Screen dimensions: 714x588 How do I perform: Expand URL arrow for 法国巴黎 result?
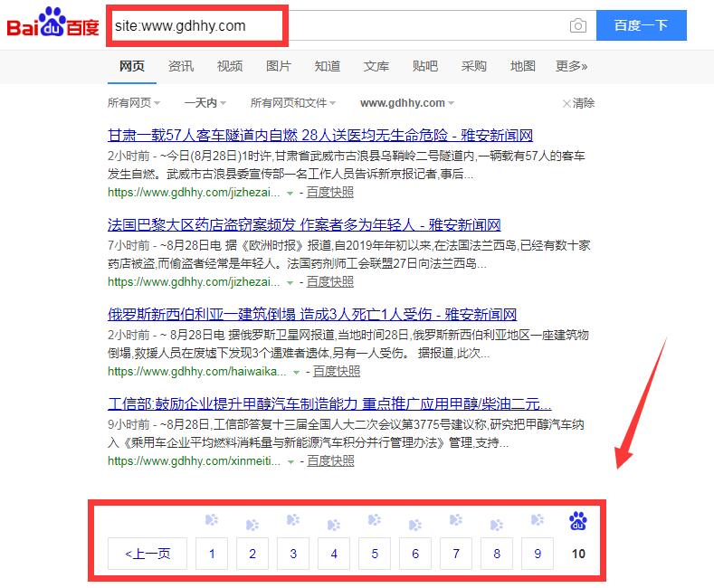[290, 283]
